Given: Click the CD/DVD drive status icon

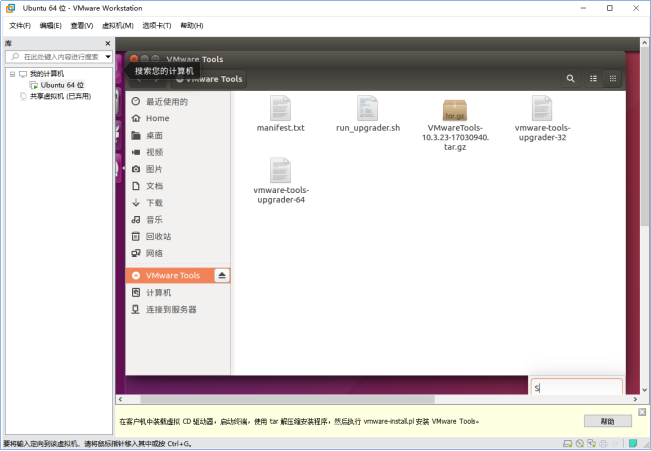Looking at the screenshot, I should [x=580, y=444].
